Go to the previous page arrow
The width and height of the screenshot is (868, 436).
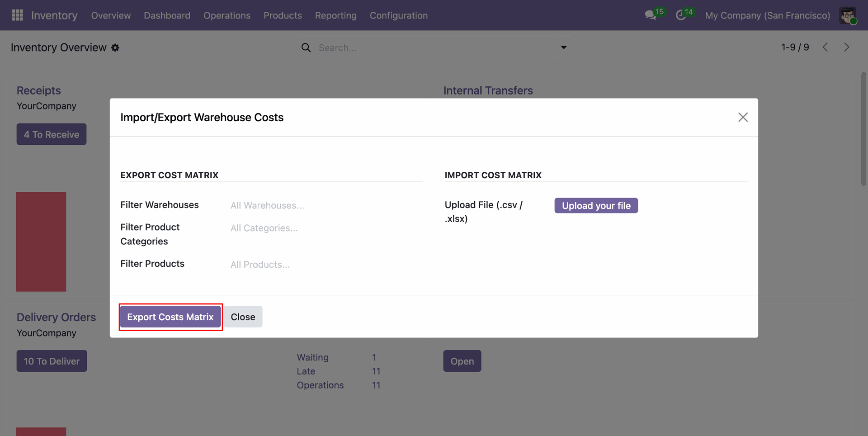tap(825, 47)
